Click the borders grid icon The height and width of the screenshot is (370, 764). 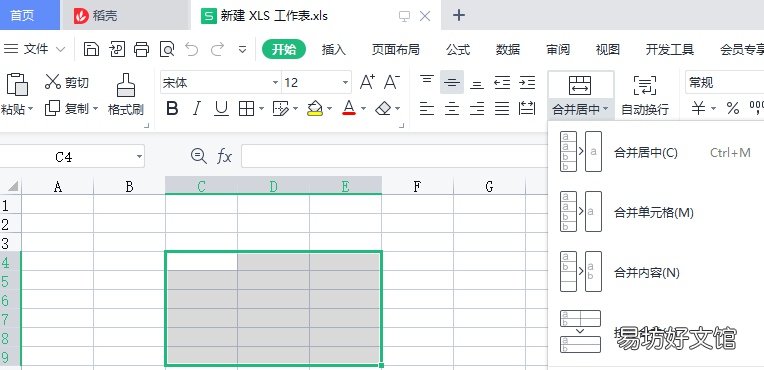247,108
